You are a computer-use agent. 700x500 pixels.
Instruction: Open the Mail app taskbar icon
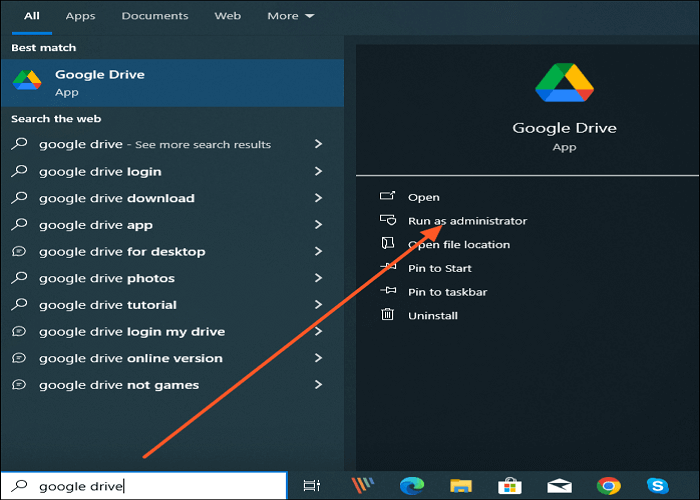pos(559,486)
